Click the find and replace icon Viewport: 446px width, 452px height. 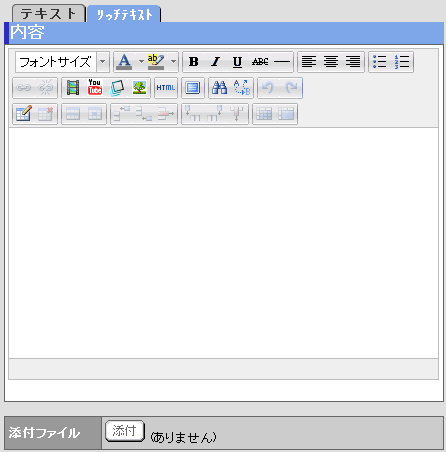pos(242,88)
